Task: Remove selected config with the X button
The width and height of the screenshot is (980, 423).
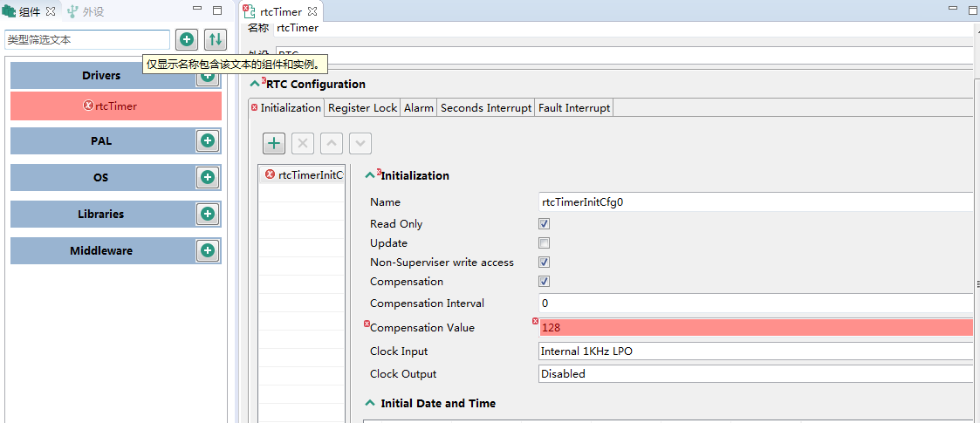Action: [303, 143]
